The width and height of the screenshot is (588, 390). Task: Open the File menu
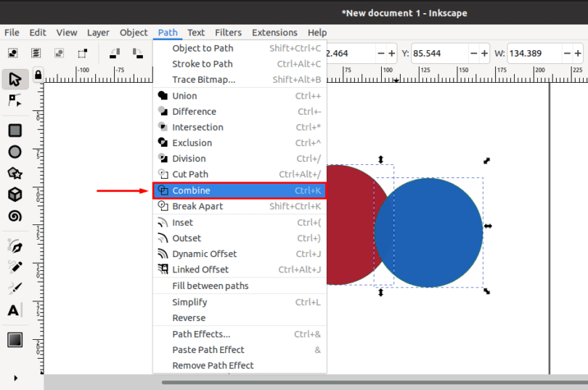click(12, 33)
